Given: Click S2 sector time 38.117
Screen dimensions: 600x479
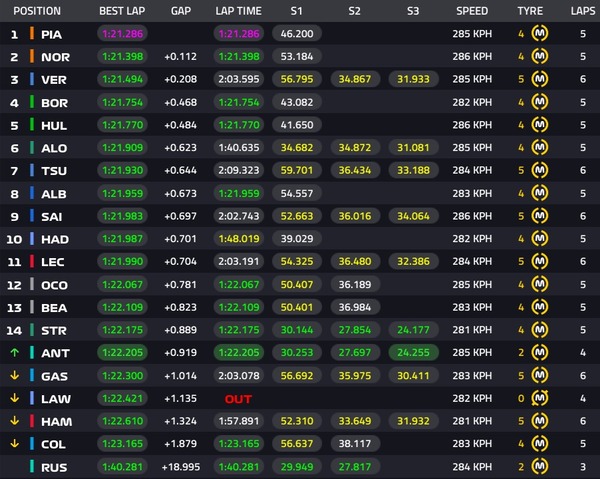Looking at the screenshot, I should pyautogui.click(x=355, y=443).
